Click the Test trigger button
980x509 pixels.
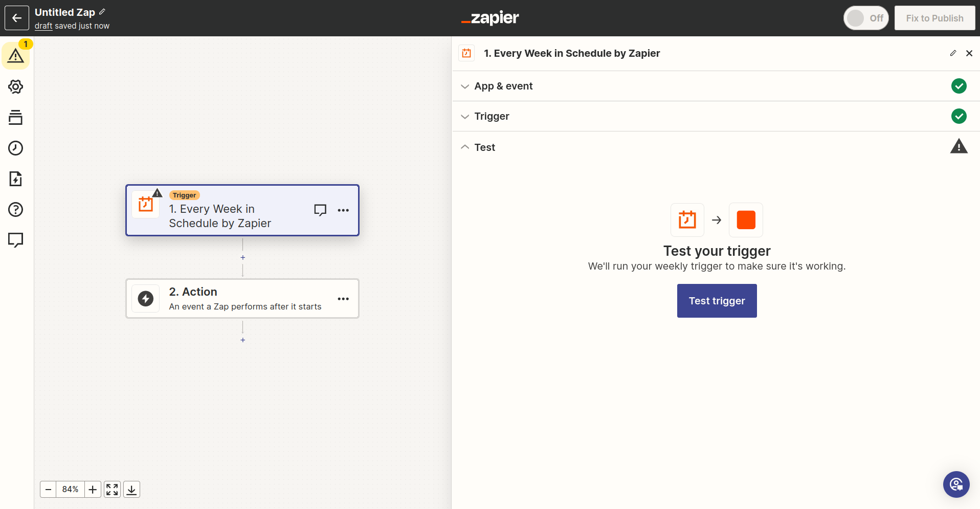coord(717,301)
